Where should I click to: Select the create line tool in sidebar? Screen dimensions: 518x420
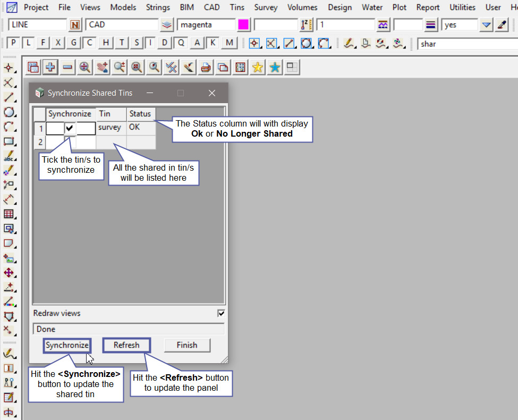9,97
